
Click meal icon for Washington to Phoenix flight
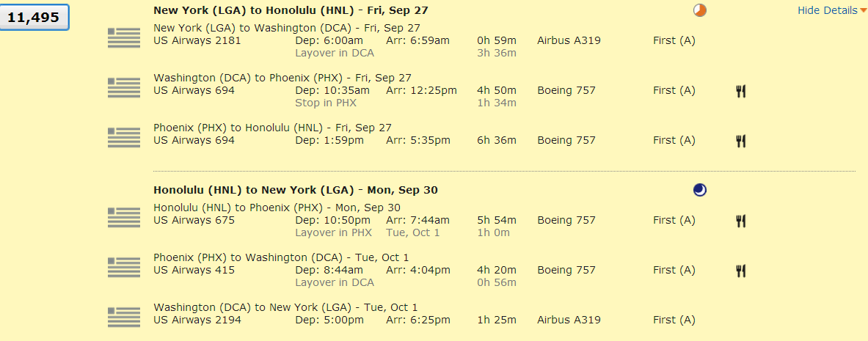741,91
